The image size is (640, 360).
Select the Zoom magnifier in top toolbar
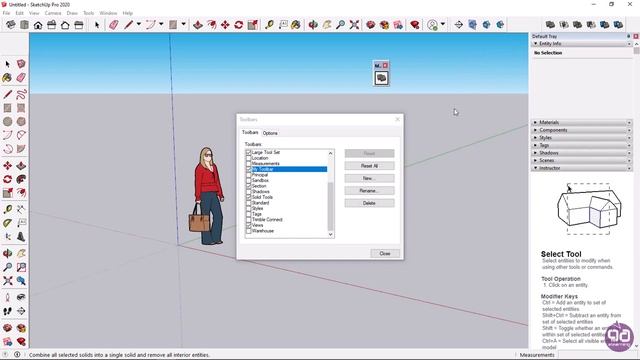tap(340, 25)
